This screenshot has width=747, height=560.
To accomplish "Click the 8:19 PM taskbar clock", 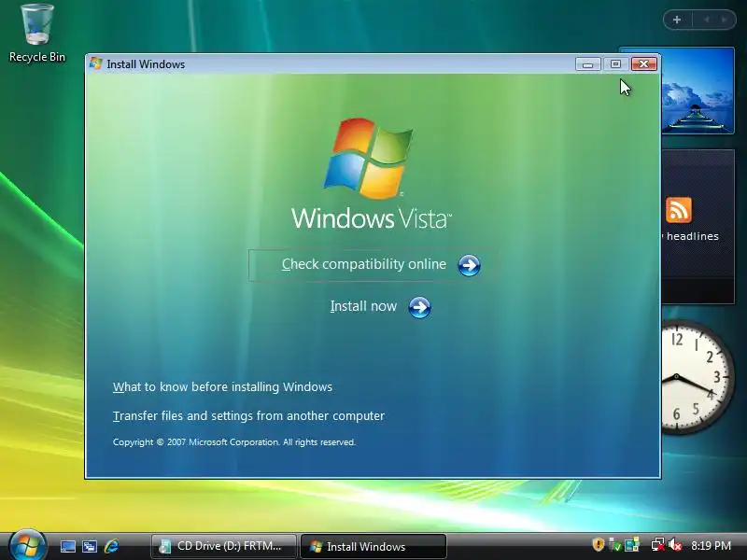I will coord(711,546).
